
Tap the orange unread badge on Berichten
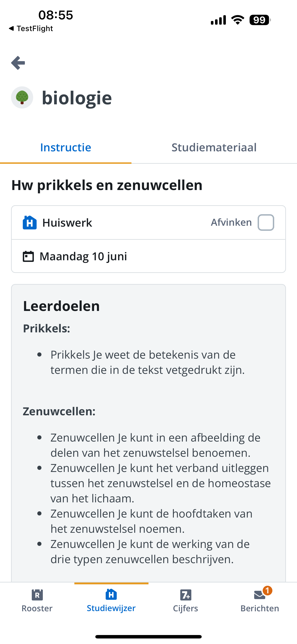267,591
